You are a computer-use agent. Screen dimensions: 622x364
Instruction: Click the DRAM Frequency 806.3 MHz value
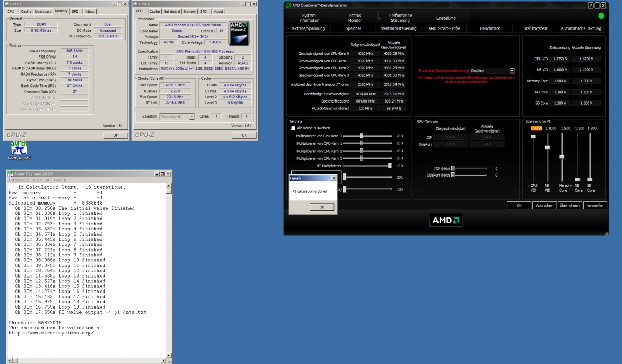75,51
